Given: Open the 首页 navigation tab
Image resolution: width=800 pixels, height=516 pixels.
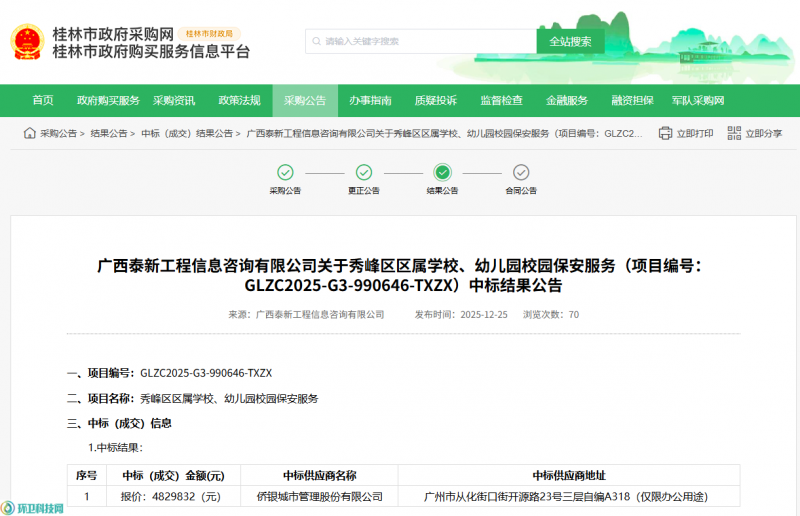Looking at the screenshot, I should 43,101.
